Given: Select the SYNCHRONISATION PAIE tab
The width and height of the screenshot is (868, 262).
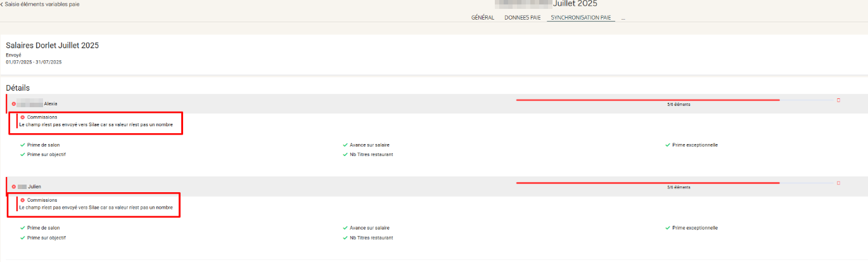Looking at the screenshot, I should coord(581,18).
